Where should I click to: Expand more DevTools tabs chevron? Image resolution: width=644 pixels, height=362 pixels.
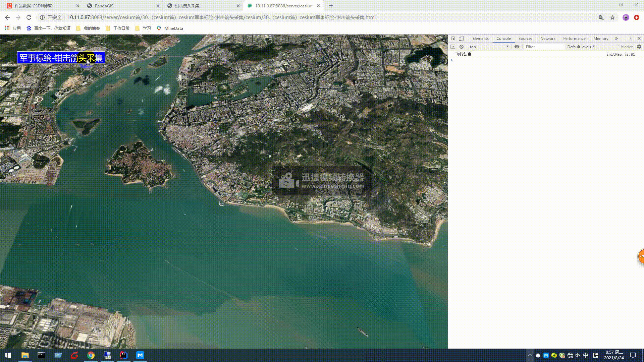[x=616, y=39]
